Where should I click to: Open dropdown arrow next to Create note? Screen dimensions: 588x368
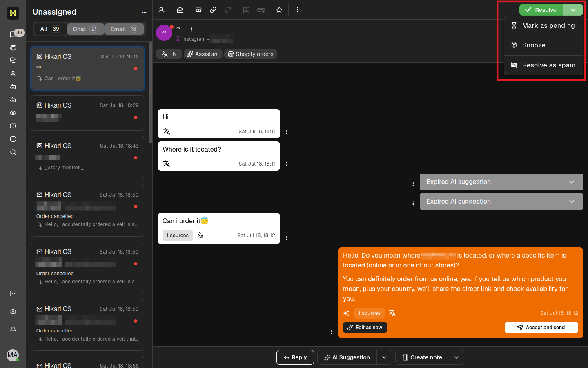pos(457,357)
